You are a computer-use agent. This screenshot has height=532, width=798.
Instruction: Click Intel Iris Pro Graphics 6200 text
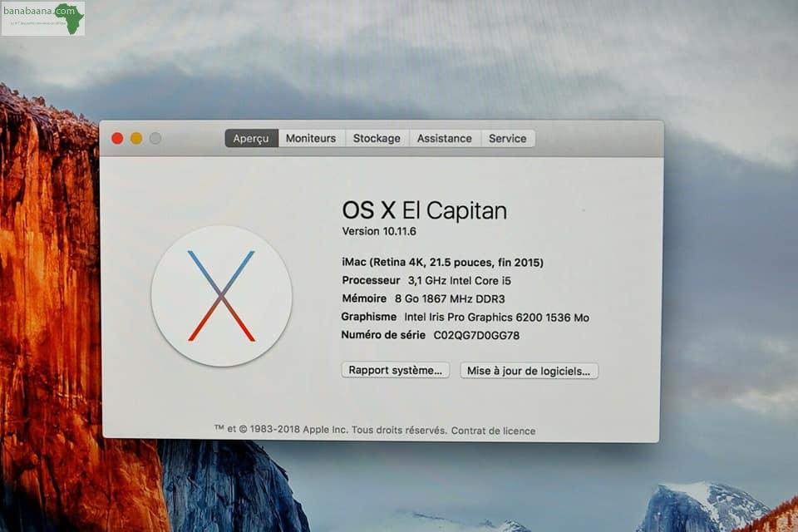[x=497, y=318]
